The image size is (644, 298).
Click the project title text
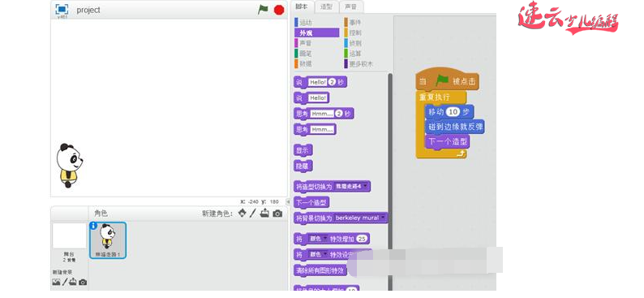click(x=88, y=10)
